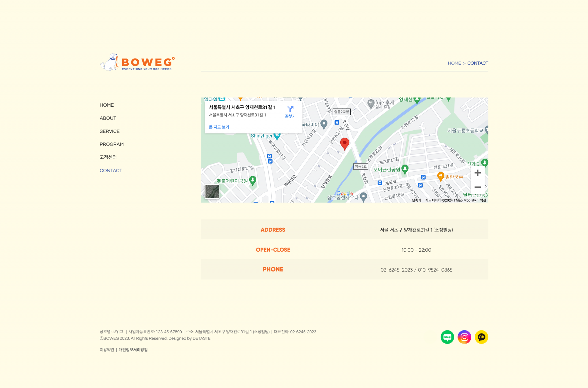The height and width of the screenshot is (388, 588).
Task: Click the red location pin on map
Action: pos(345,143)
